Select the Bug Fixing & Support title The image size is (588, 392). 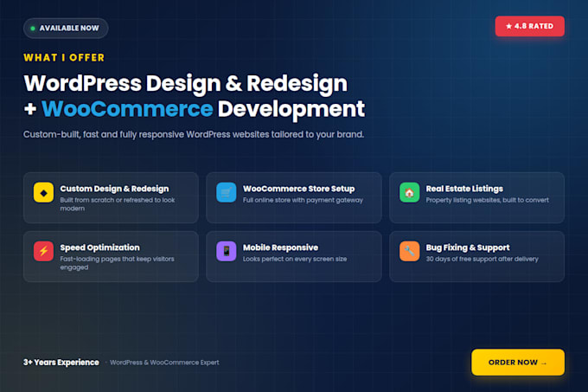click(x=468, y=247)
